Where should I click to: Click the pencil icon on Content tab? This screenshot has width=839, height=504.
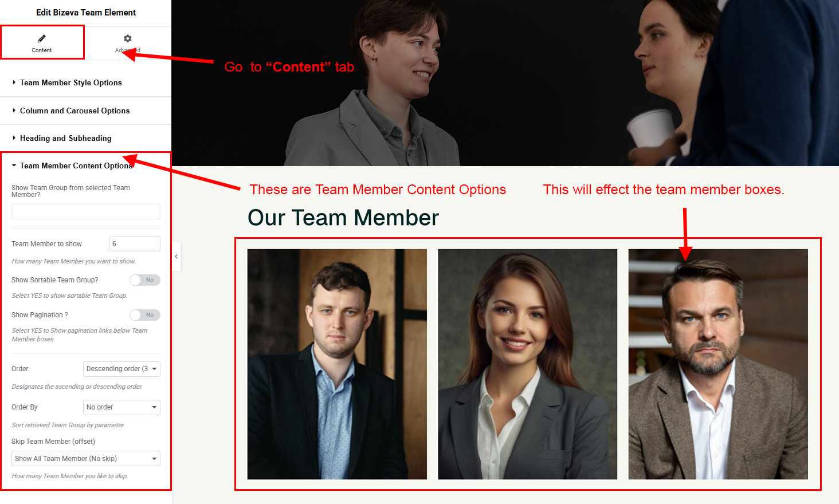[x=41, y=38]
